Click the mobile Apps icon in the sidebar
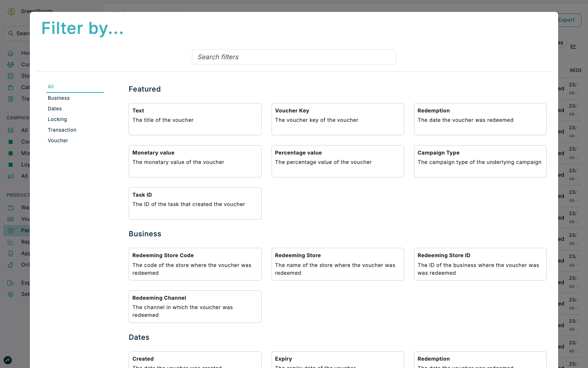The height and width of the screenshot is (368, 588). [x=10, y=253]
